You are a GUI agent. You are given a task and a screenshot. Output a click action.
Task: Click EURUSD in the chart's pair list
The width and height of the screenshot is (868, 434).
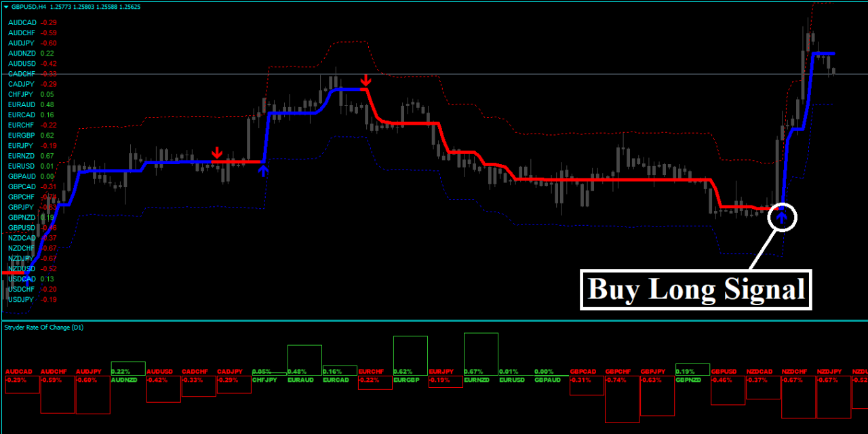[x=22, y=166]
